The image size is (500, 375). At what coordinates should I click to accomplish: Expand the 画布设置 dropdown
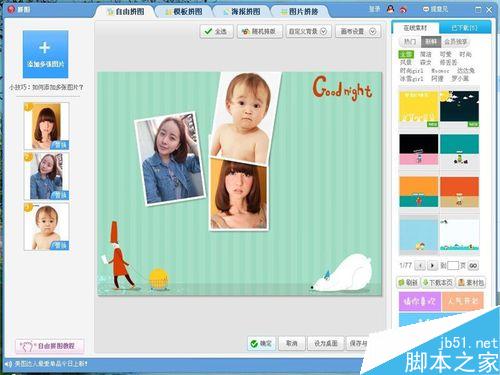(x=358, y=31)
